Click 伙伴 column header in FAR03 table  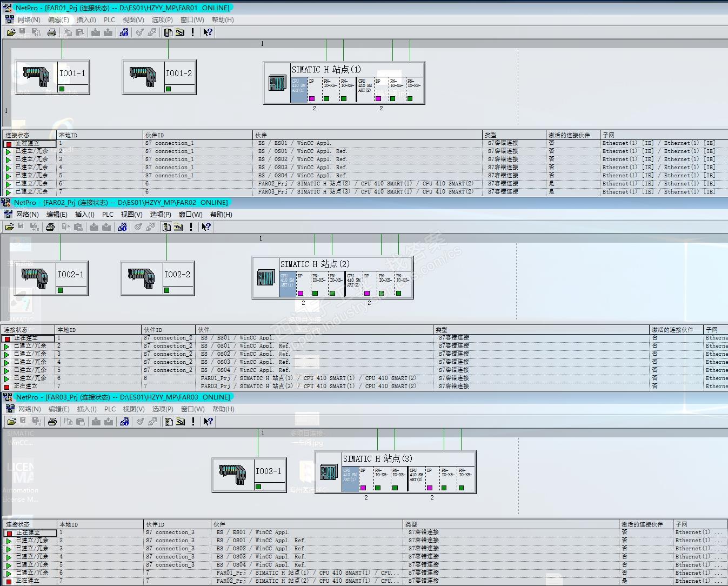point(308,524)
